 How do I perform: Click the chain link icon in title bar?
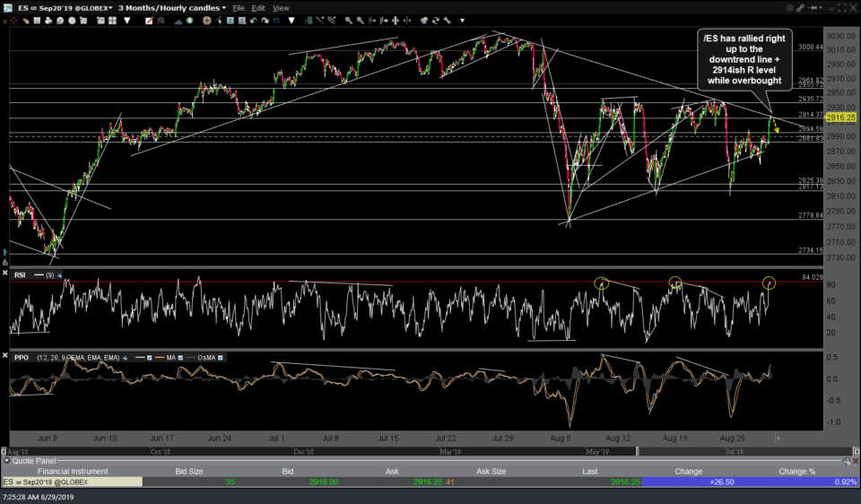[x=801, y=8]
